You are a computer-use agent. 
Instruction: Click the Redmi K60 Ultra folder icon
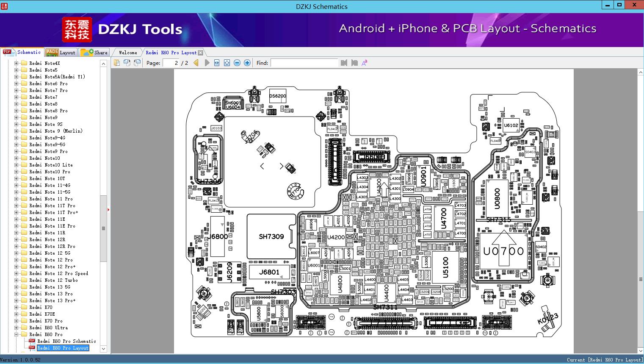click(24, 328)
